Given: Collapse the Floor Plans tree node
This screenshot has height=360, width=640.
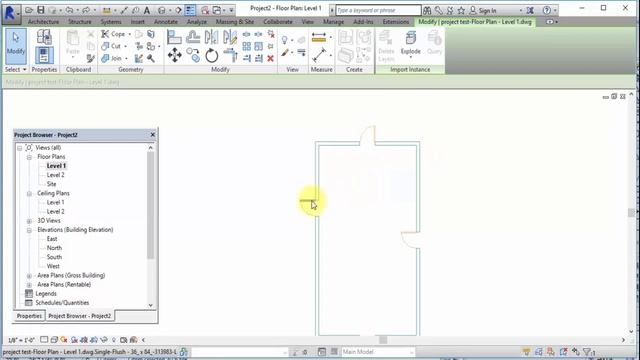Looking at the screenshot, I should [29, 157].
